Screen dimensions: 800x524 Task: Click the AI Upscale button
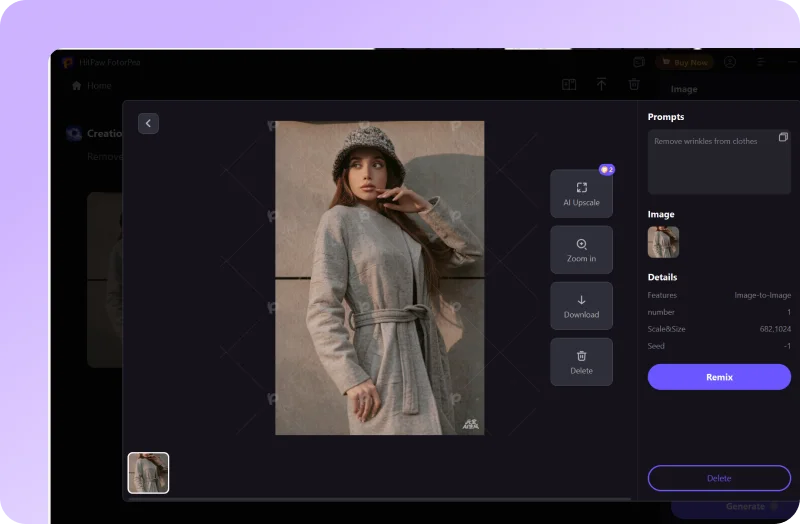tap(581, 194)
